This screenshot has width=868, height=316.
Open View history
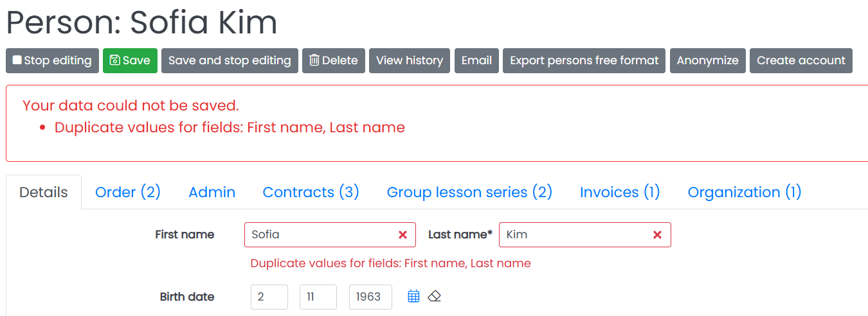(410, 60)
